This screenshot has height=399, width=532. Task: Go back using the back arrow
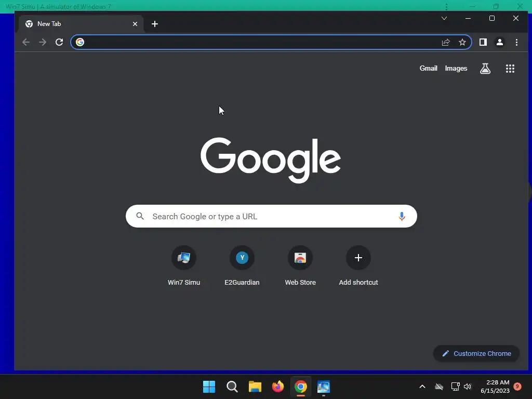(x=26, y=42)
